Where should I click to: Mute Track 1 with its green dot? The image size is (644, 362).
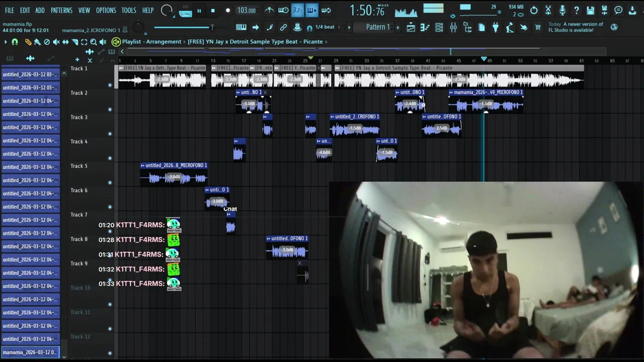coord(110,85)
